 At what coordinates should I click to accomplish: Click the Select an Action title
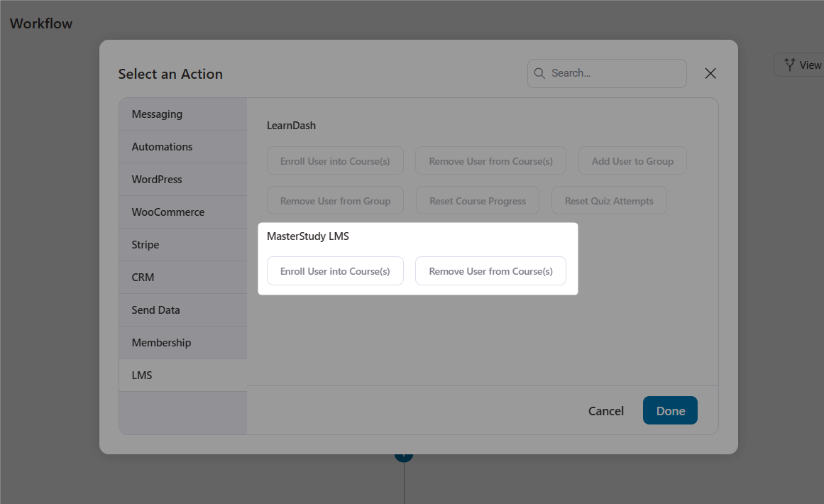click(170, 74)
